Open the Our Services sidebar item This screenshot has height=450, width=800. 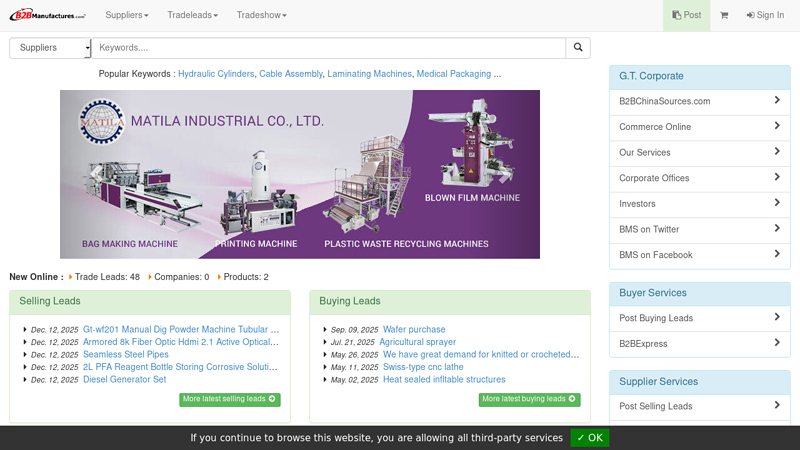(699, 153)
